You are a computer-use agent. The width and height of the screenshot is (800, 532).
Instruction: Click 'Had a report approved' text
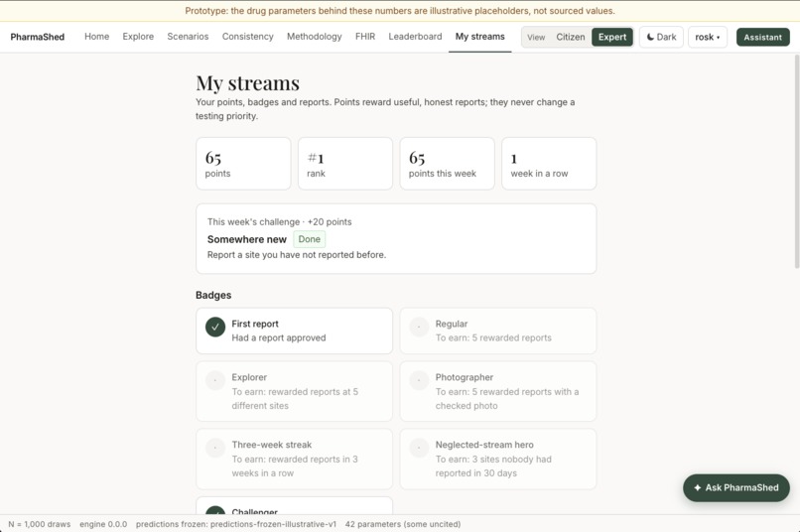click(x=279, y=337)
